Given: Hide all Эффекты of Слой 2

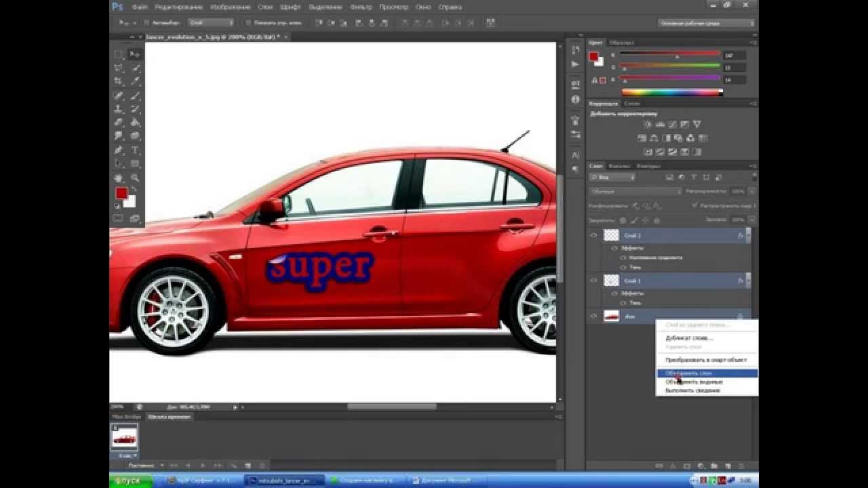Looking at the screenshot, I should coord(616,248).
